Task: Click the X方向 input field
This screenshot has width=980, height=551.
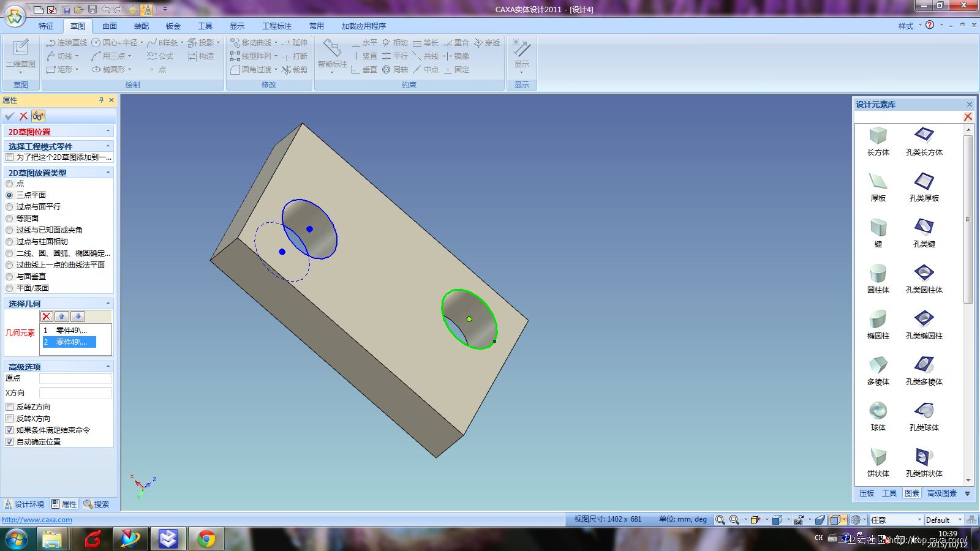Action: [75, 393]
